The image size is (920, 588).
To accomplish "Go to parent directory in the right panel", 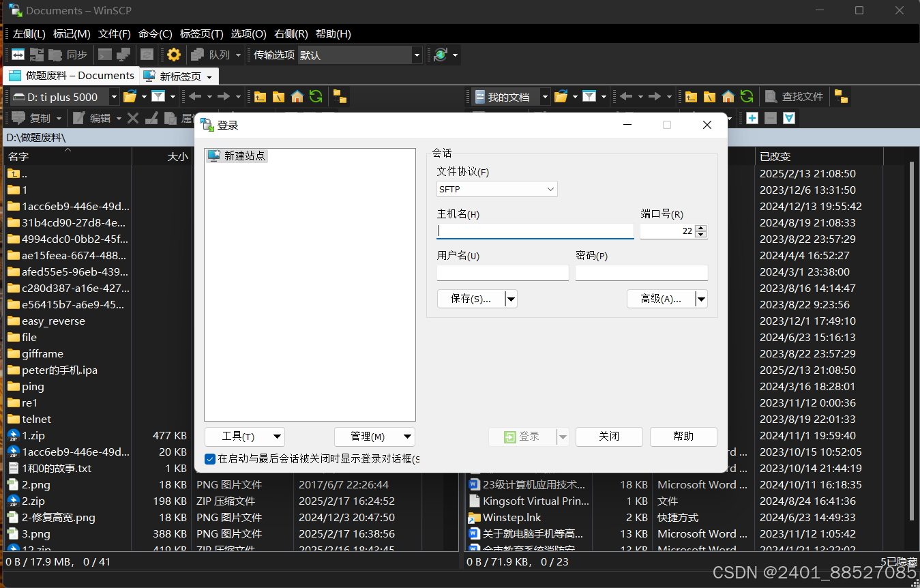I will [692, 97].
